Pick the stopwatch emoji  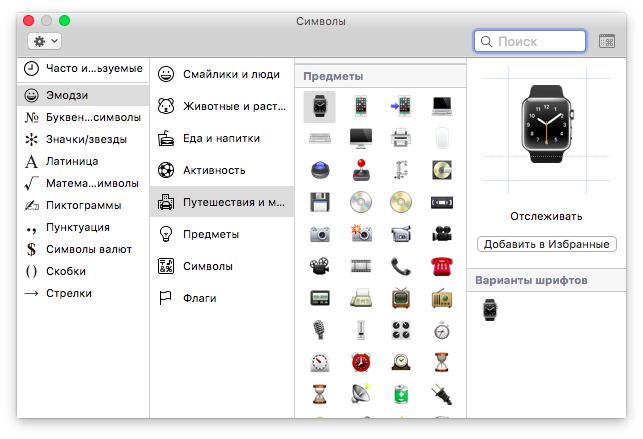(x=442, y=330)
